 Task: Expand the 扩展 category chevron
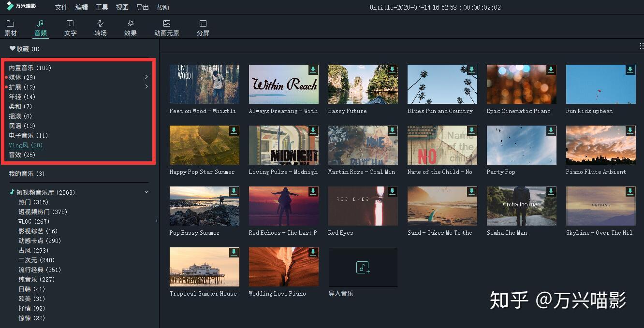click(146, 87)
